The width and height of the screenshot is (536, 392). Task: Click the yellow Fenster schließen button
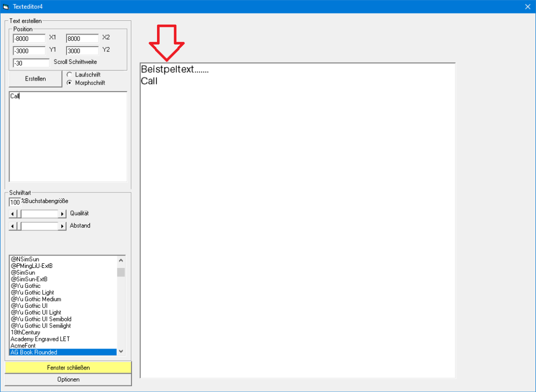tap(68, 367)
